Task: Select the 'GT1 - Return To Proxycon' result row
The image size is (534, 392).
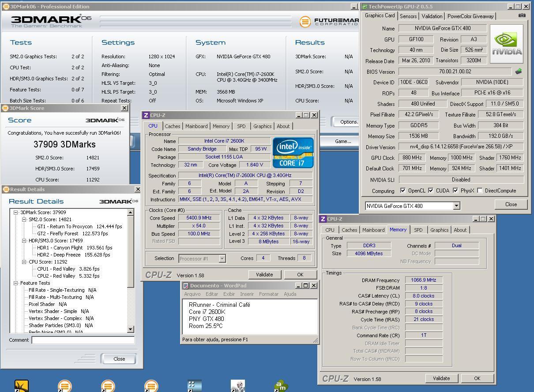Action: pyautogui.click(x=79, y=226)
